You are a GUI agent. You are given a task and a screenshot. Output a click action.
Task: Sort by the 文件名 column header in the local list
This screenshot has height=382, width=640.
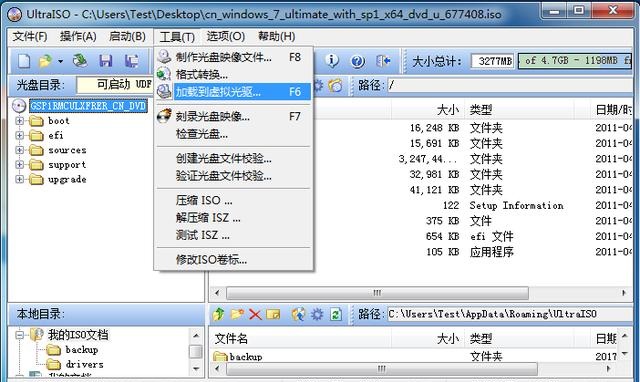(x=300, y=339)
